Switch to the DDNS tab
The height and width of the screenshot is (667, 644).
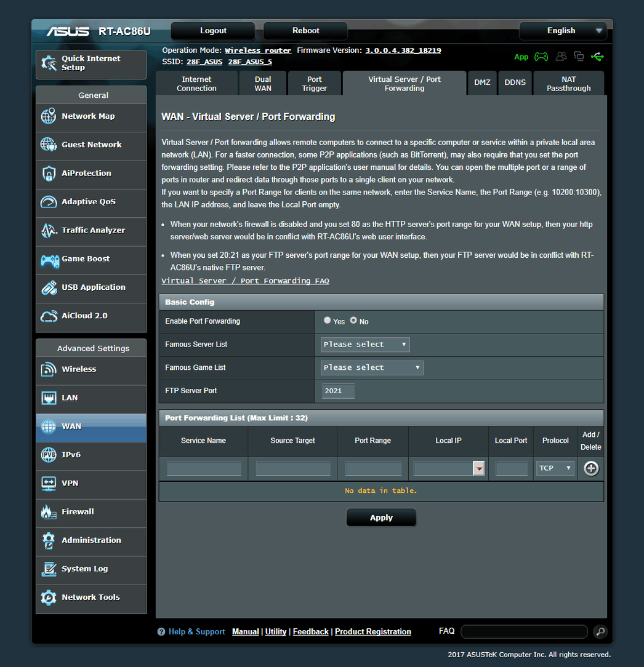click(515, 84)
